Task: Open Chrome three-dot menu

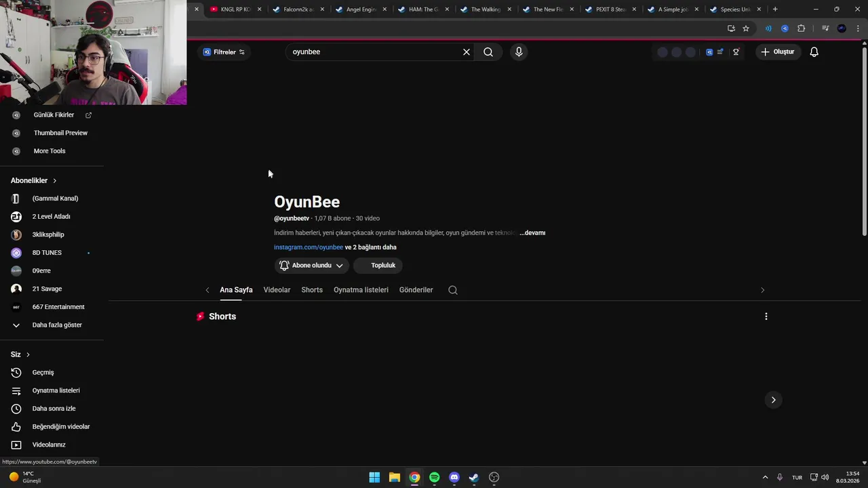Action: tap(858, 28)
